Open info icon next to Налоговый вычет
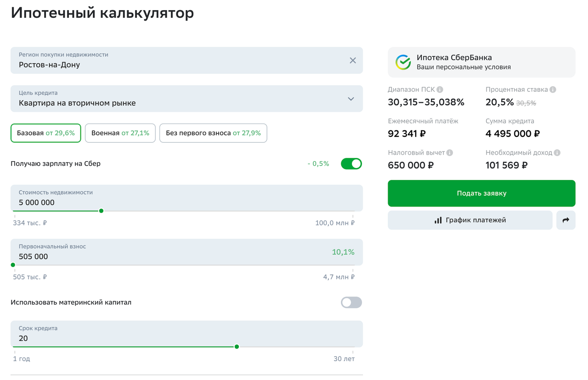 coord(450,152)
